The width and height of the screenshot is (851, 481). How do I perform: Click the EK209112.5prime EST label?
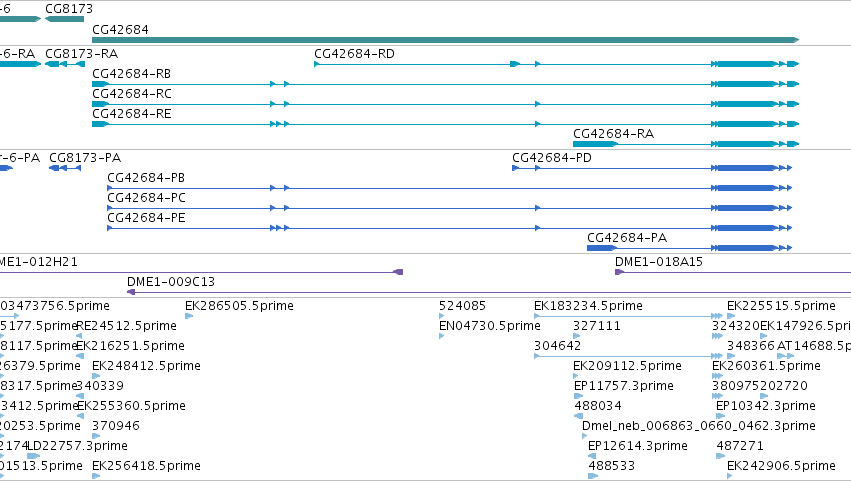click(x=627, y=366)
